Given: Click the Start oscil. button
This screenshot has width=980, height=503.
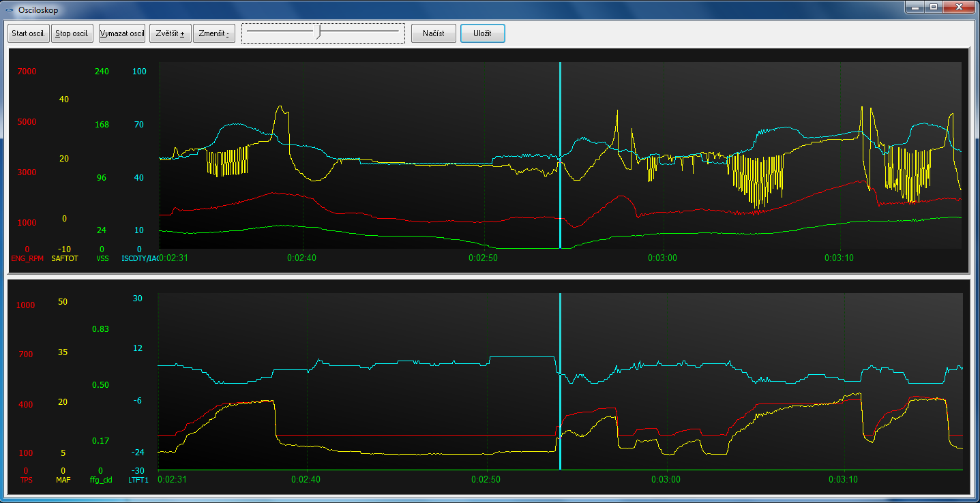Looking at the screenshot, I should pyautogui.click(x=29, y=33).
